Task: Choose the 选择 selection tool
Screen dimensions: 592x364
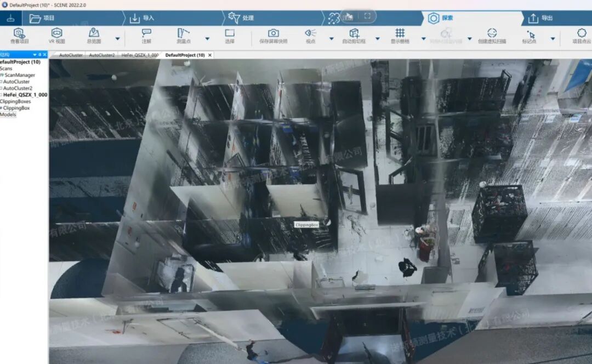Action: click(230, 36)
